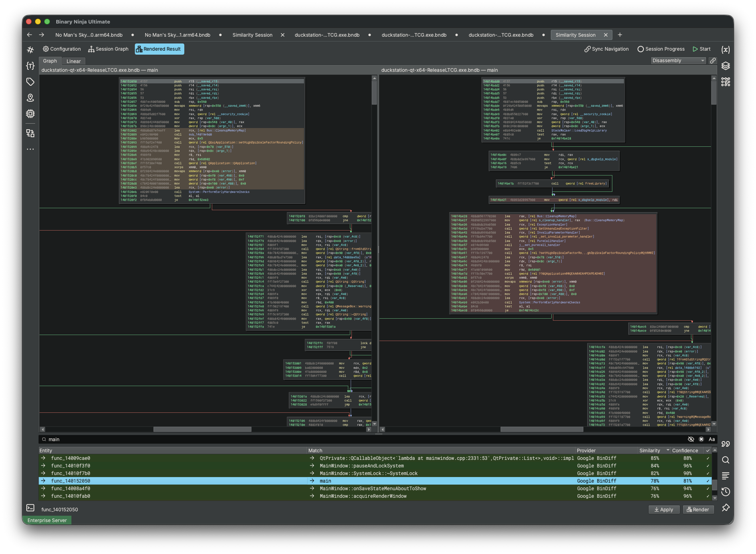Toggle checkmark for func_14009cae0 match
This screenshot has width=756, height=554.
pos(708,458)
